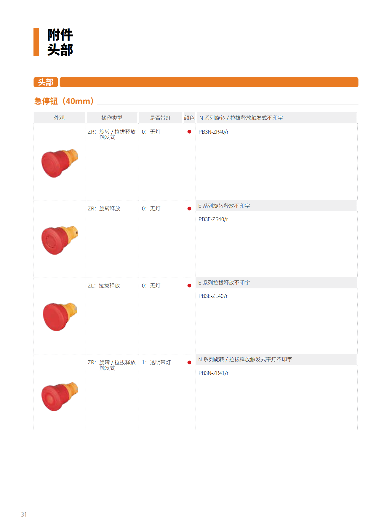
Task: Click the red color dot for PB3N-ZR40/r
Action: pyautogui.click(x=189, y=132)
